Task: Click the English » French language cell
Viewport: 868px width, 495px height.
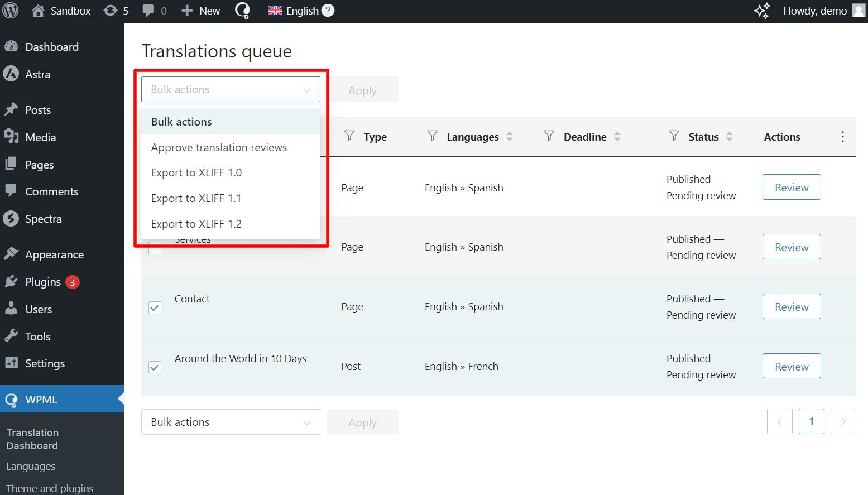Action: tap(462, 367)
